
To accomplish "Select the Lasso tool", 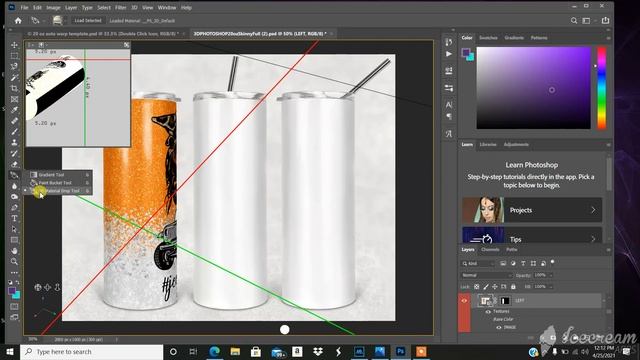I will tap(14, 66).
